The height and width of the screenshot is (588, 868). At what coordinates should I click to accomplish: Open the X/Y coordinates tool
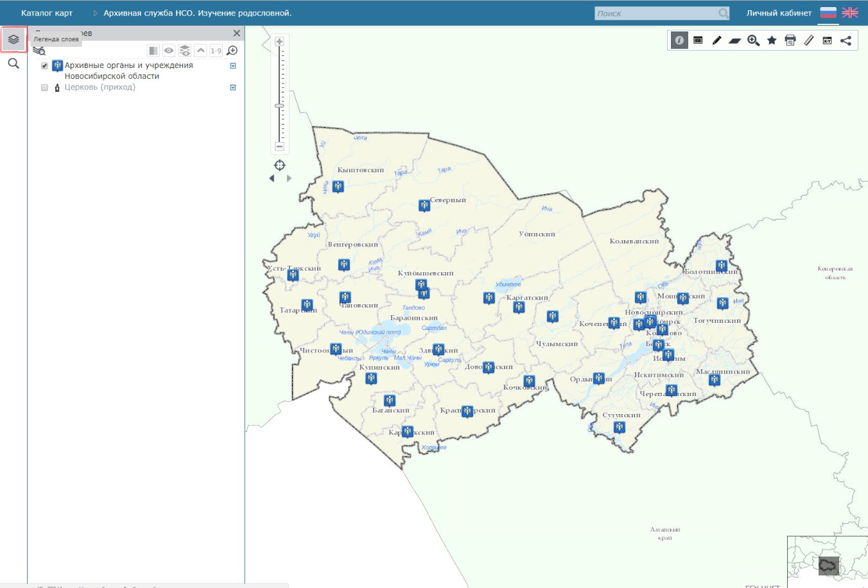828,40
